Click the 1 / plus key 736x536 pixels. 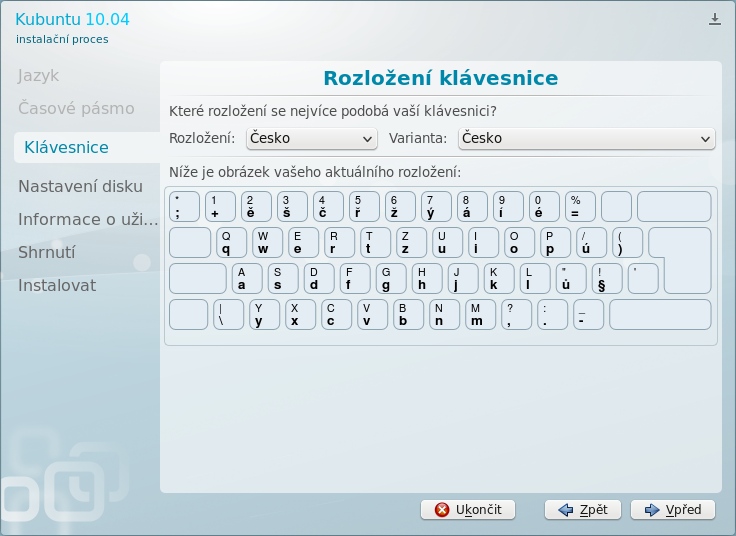221,207
